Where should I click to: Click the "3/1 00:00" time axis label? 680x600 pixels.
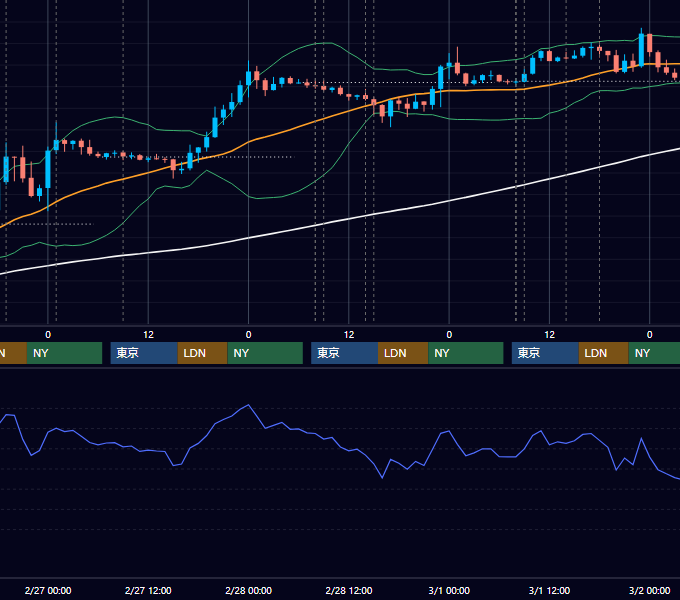point(449,590)
